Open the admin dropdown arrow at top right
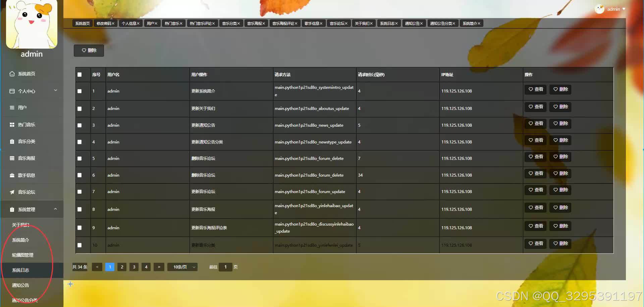The height and width of the screenshot is (307, 644). click(624, 9)
